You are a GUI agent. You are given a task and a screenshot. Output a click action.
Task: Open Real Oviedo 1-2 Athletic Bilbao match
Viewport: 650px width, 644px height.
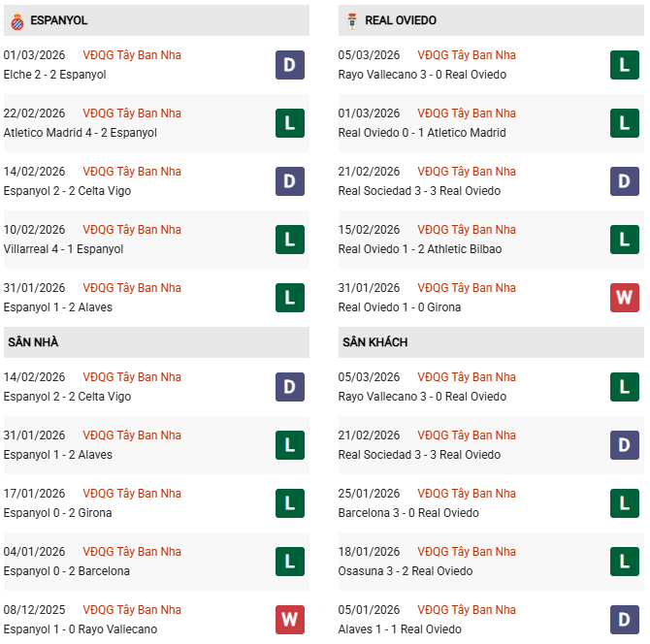tap(420, 249)
